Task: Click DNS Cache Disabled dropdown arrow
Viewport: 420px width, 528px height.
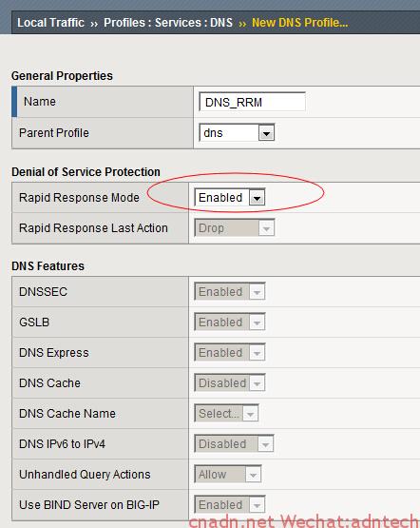Action: click(x=257, y=383)
